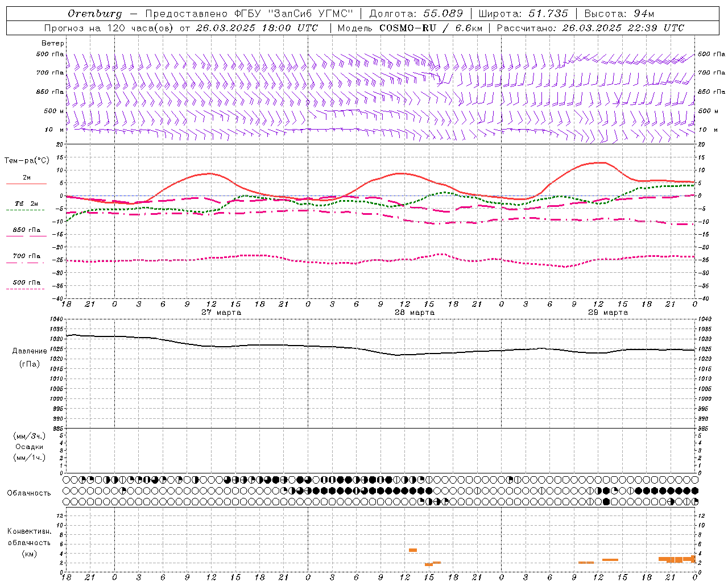Click the Td 2м dew point legend label
728x582 pixels.
pyautogui.click(x=27, y=203)
